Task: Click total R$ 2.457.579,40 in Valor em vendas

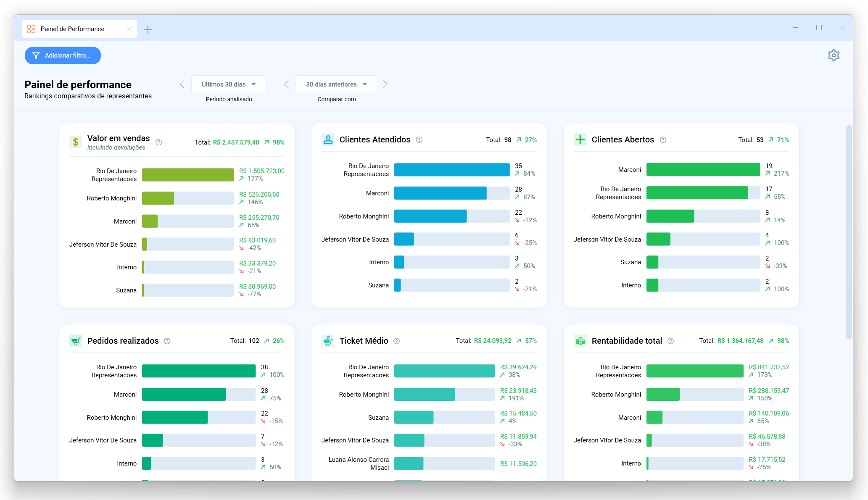Action: click(236, 142)
